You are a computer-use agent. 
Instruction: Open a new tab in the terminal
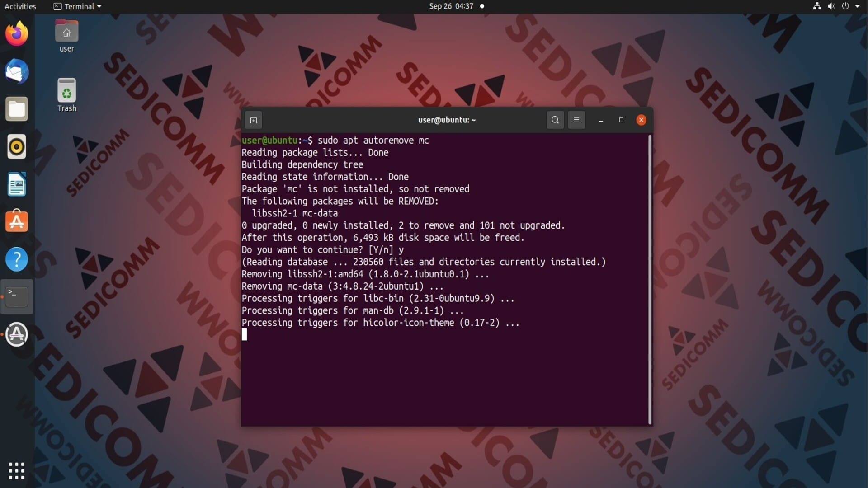[x=254, y=120]
